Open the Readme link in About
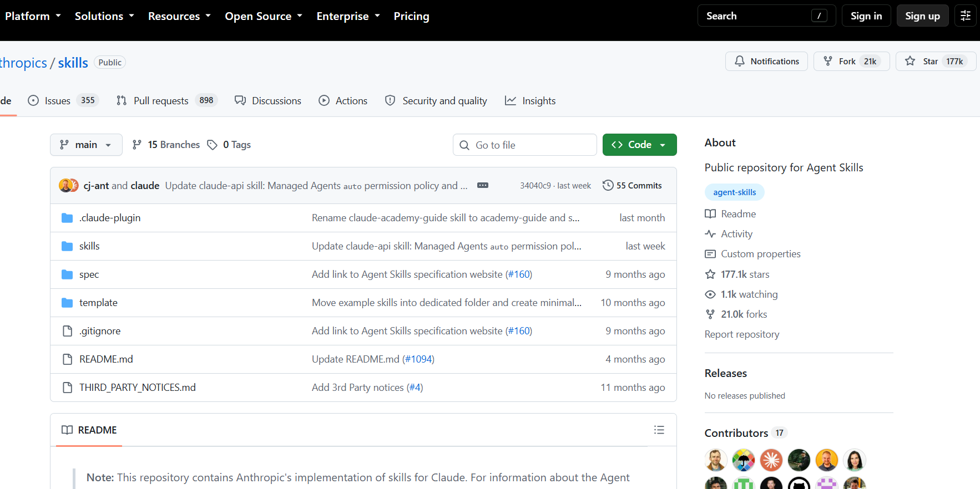Image resolution: width=980 pixels, height=489 pixels. pos(730,214)
